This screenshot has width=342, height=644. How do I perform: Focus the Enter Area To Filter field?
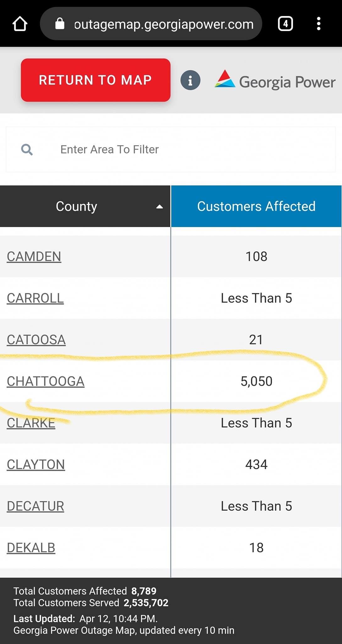[x=171, y=149]
